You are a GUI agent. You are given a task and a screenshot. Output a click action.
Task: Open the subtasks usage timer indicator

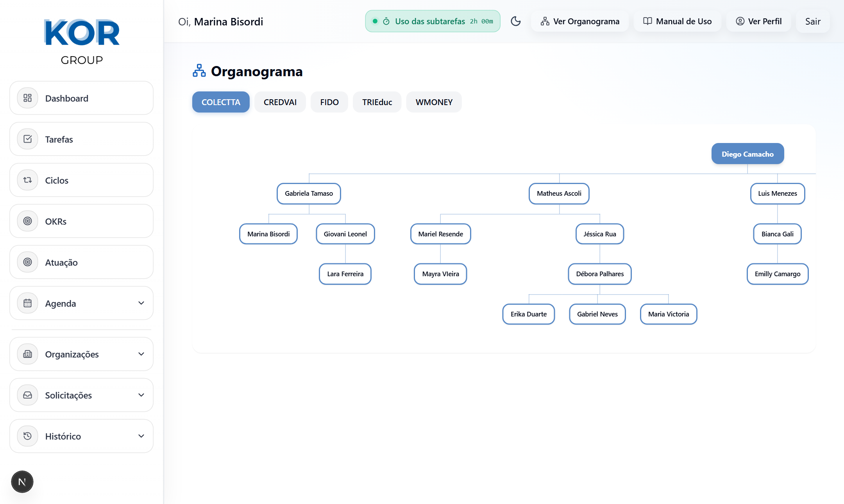tap(433, 21)
